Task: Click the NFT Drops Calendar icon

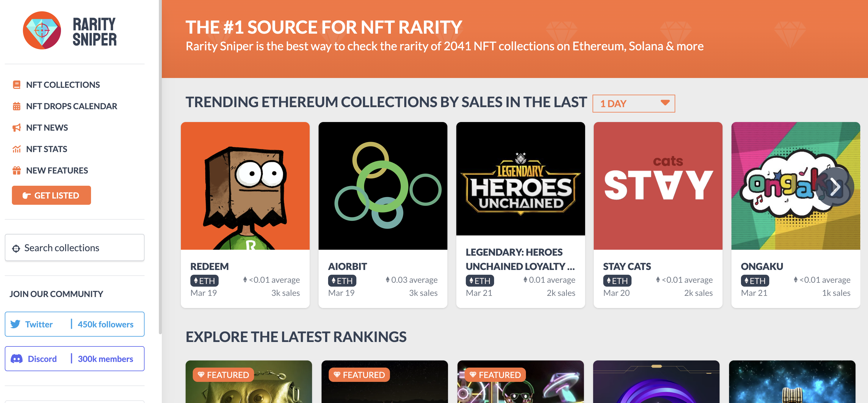Action: (17, 106)
